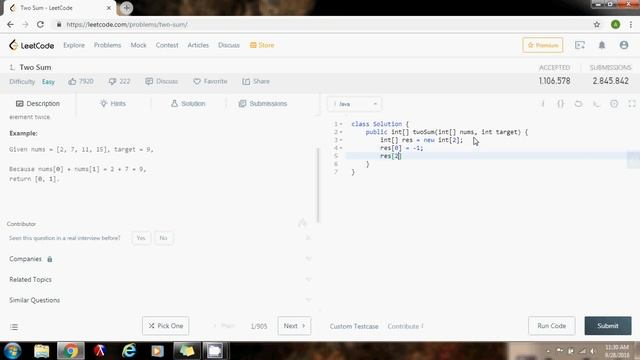The height and width of the screenshot is (360, 640).
Task: Open the Store link
Action: [x=262, y=45]
